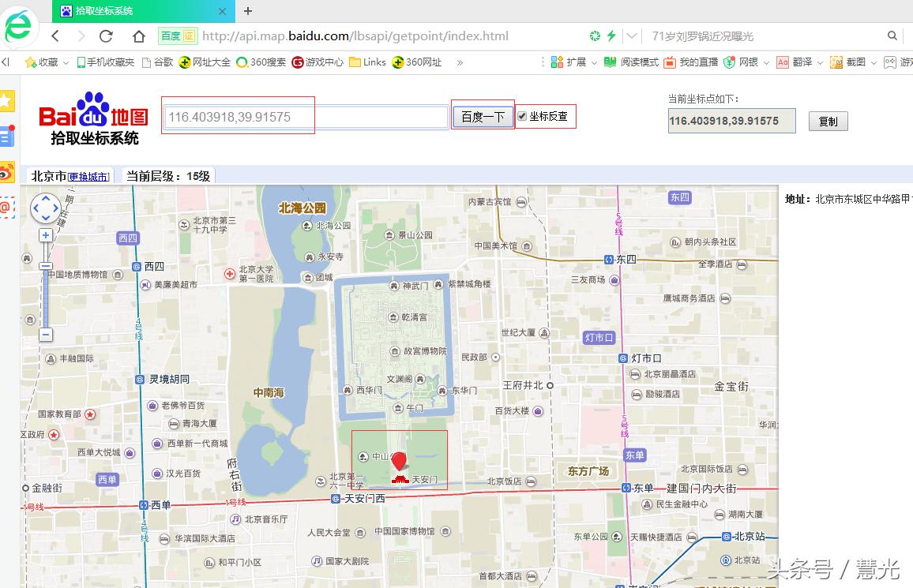Open a new browser tab
Screen dimensions: 913x588
click(248, 11)
